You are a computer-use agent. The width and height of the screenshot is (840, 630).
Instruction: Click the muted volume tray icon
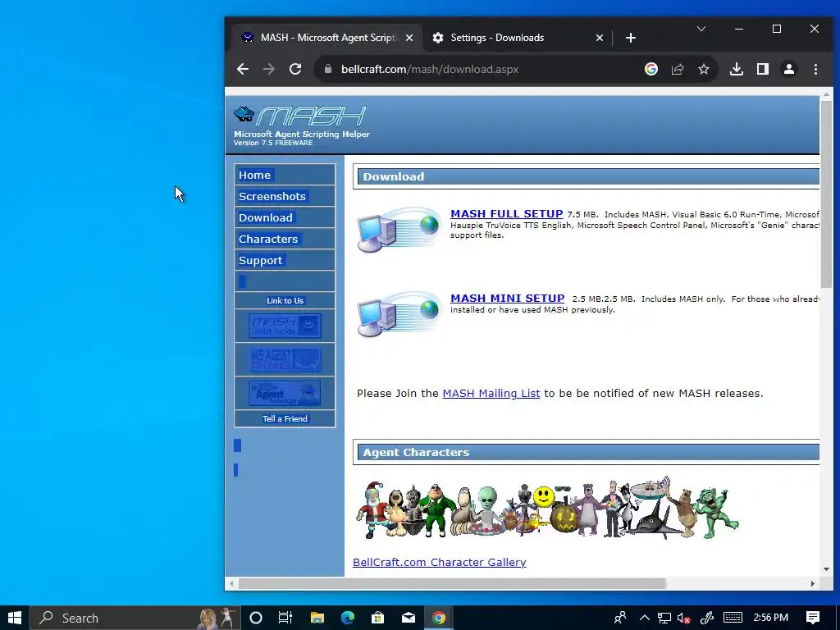tap(683, 618)
